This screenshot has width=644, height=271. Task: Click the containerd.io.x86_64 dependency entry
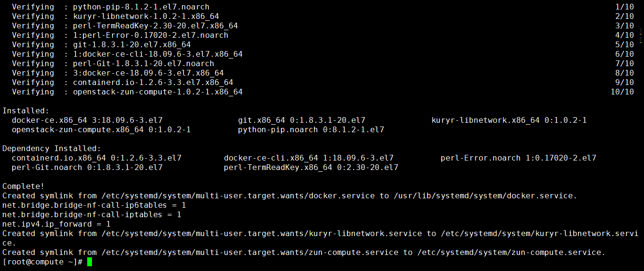pos(97,158)
